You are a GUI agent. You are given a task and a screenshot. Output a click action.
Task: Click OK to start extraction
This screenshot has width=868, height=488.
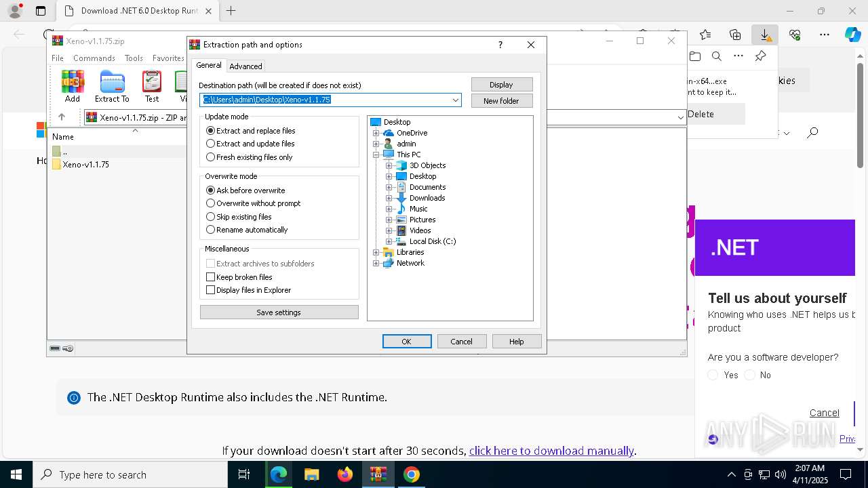407,342
